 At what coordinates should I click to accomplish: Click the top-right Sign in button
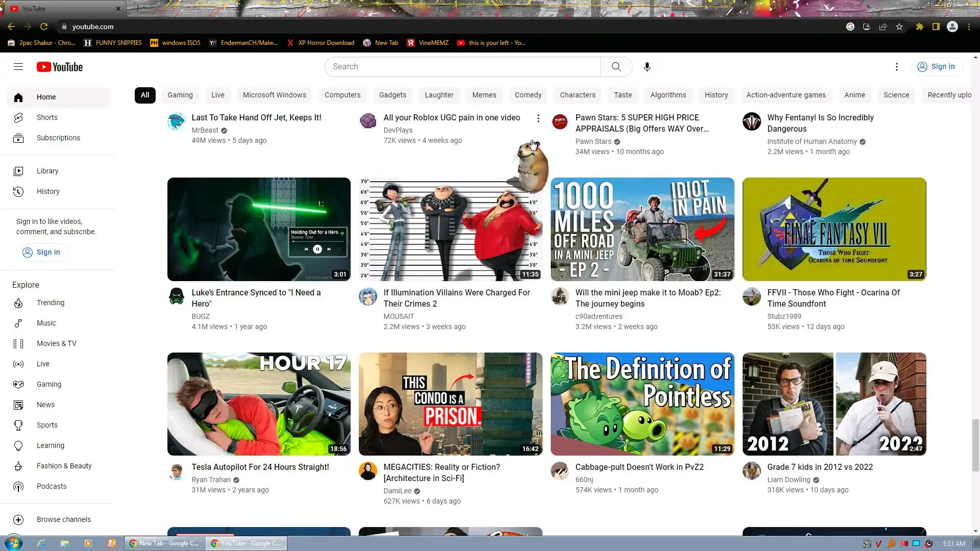[936, 67]
